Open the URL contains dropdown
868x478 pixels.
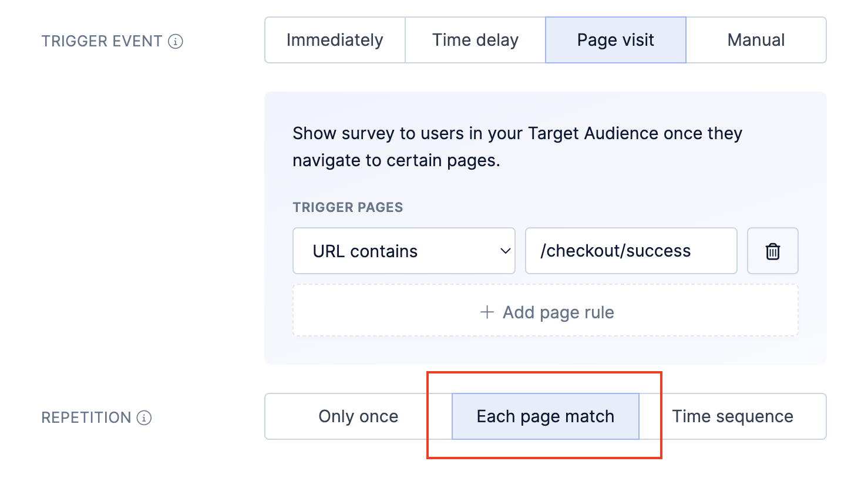coord(404,251)
